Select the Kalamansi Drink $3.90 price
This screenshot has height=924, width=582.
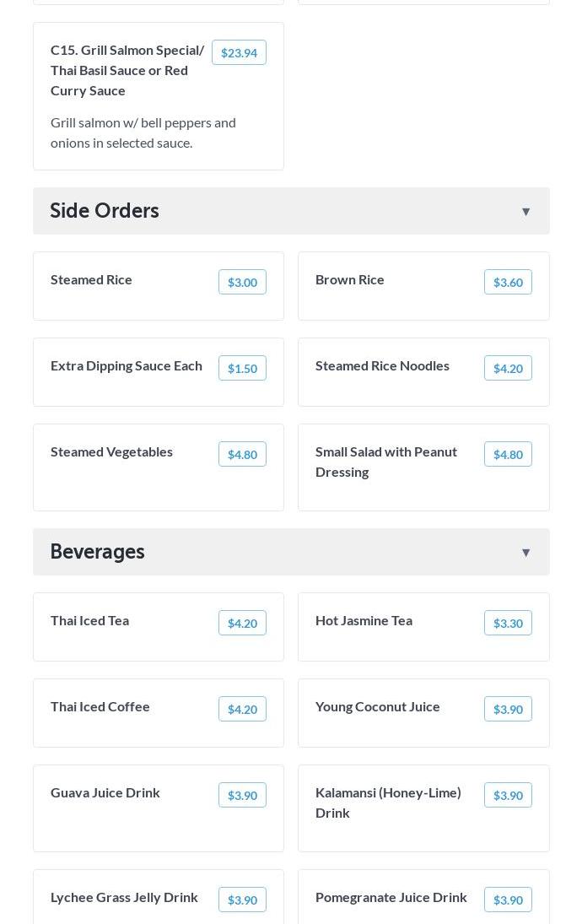point(508,796)
